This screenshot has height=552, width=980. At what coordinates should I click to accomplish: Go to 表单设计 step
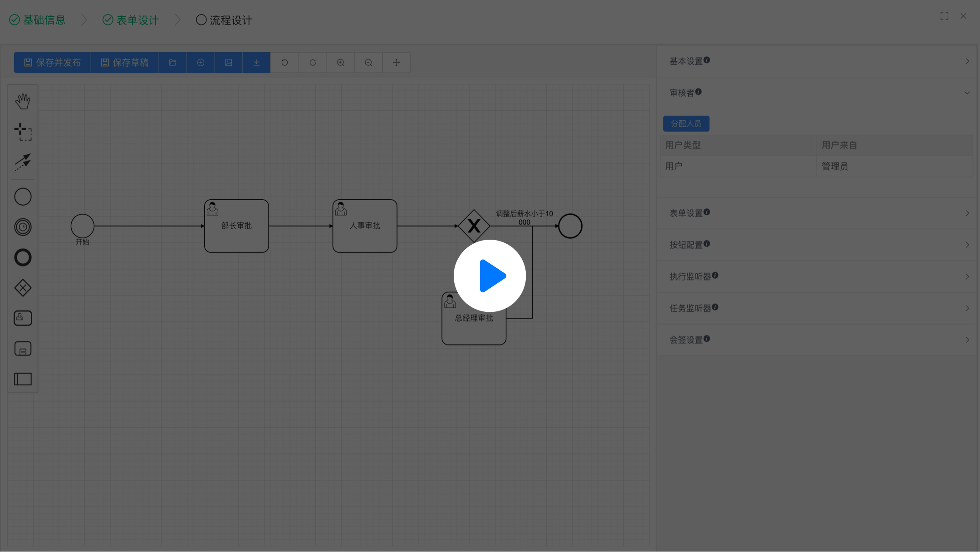[x=131, y=20]
